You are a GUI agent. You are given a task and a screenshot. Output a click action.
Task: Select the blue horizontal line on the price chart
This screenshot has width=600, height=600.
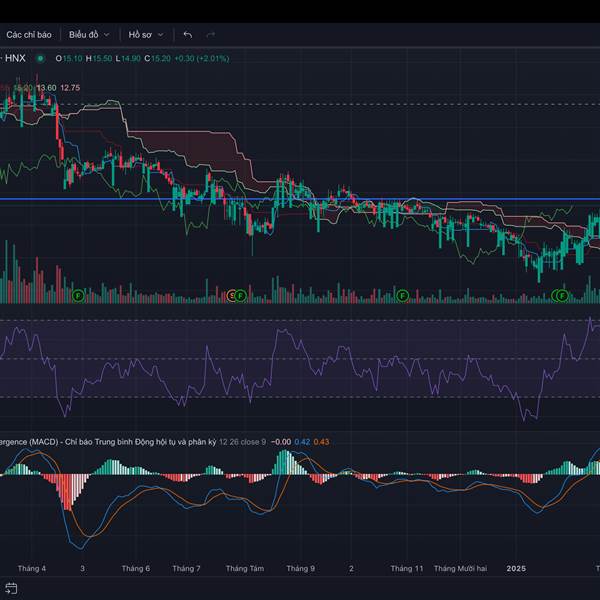pos(300,200)
